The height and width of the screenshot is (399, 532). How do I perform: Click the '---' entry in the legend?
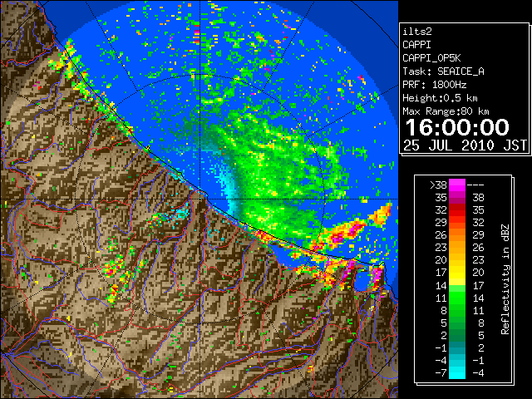tap(475, 185)
